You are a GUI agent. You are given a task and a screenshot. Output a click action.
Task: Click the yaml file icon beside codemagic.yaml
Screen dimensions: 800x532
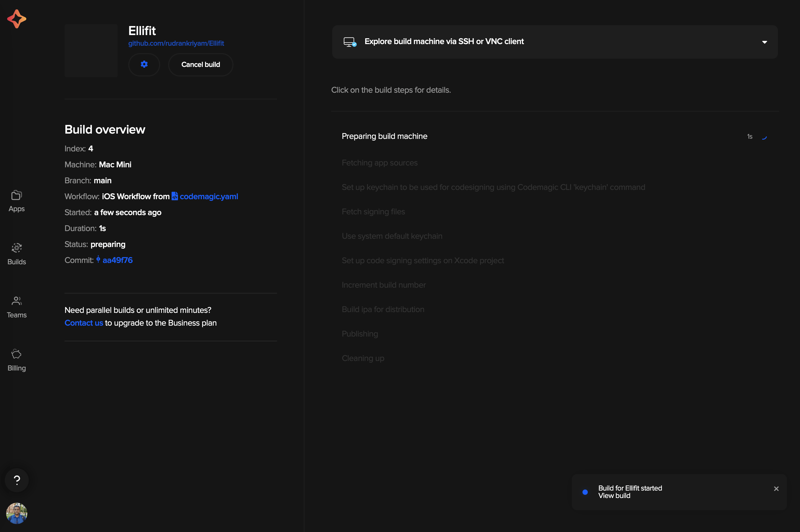175,196
